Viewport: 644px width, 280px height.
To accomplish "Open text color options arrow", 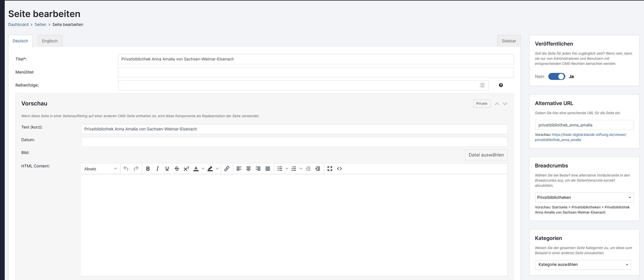I will tap(203, 169).
